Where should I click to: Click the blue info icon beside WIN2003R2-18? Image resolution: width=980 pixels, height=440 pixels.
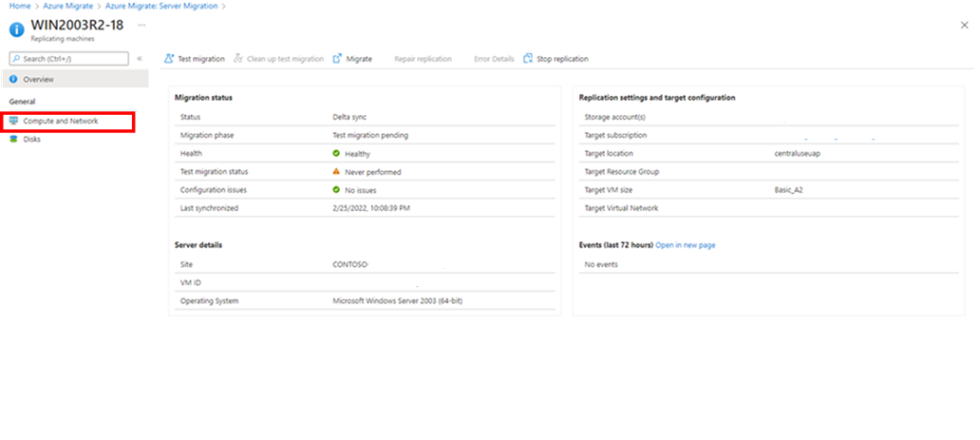[x=17, y=29]
